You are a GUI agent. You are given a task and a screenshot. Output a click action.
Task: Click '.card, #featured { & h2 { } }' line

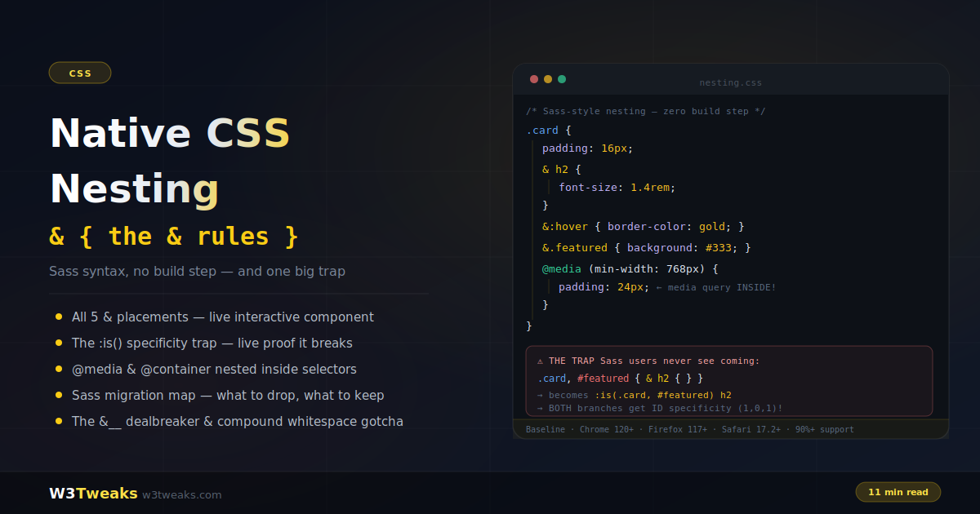(x=620, y=379)
